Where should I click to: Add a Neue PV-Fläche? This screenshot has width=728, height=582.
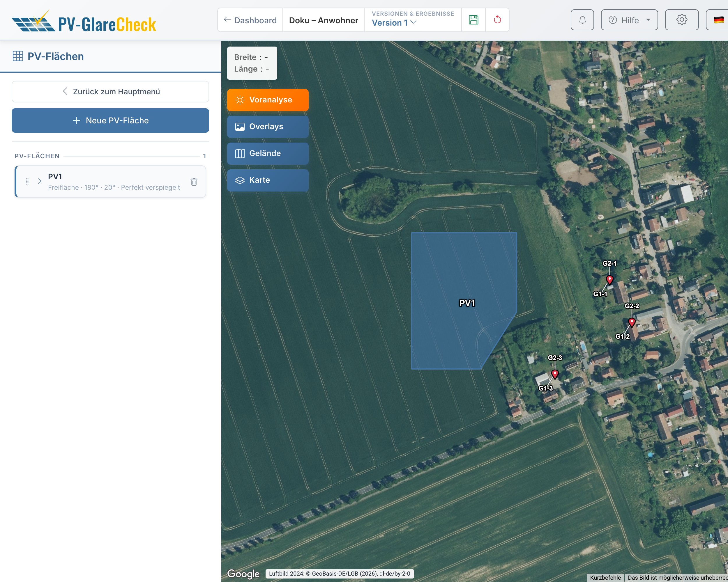(110, 120)
